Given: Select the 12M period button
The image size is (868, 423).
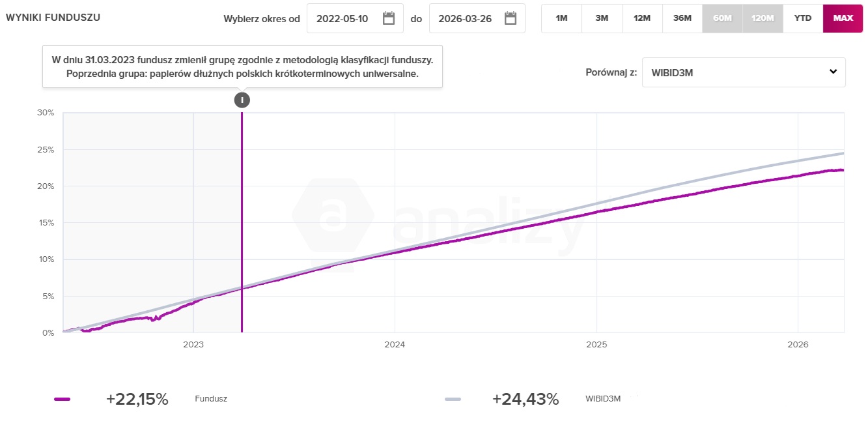Looking at the screenshot, I should (x=642, y=18).
